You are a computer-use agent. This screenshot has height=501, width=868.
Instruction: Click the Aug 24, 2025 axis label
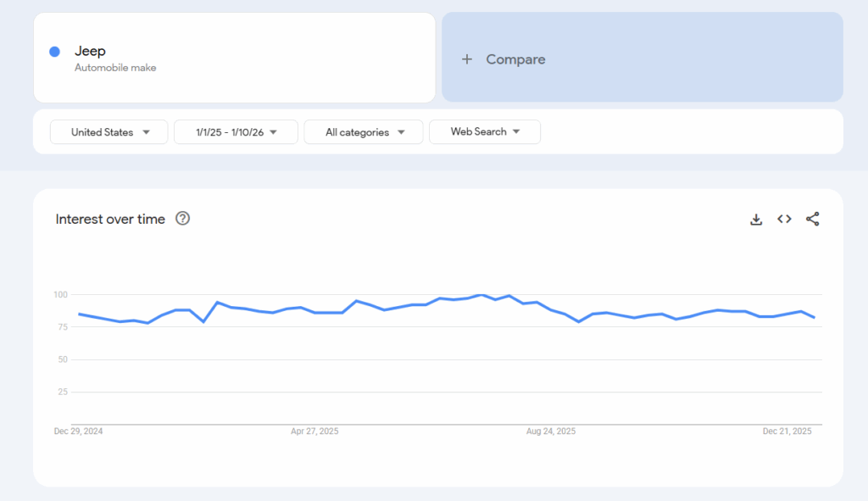[550, 431]
